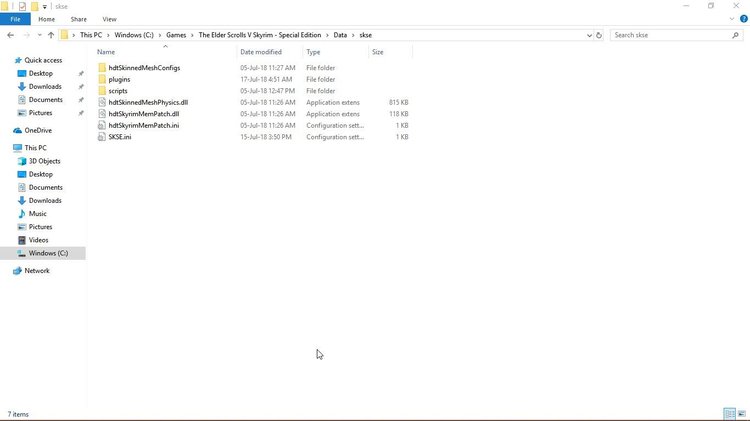
Task: Open Videos in the navigation pane
Action: [x=38, y=240]
